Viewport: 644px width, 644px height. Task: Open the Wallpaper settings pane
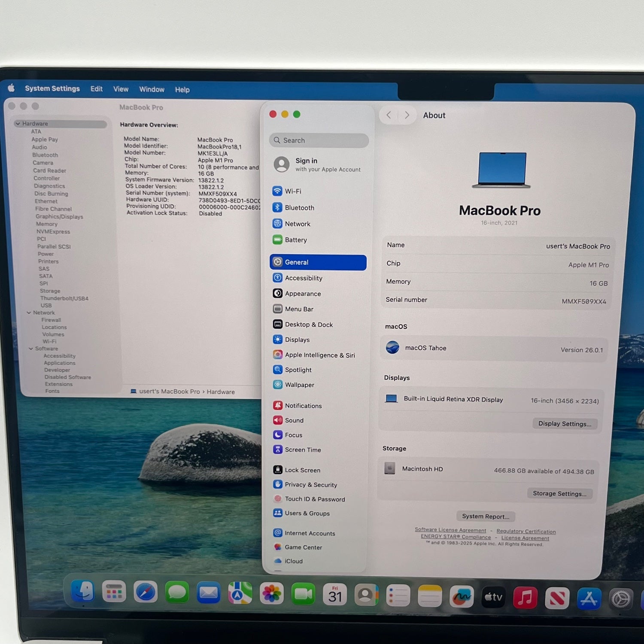tap(299, 385)
